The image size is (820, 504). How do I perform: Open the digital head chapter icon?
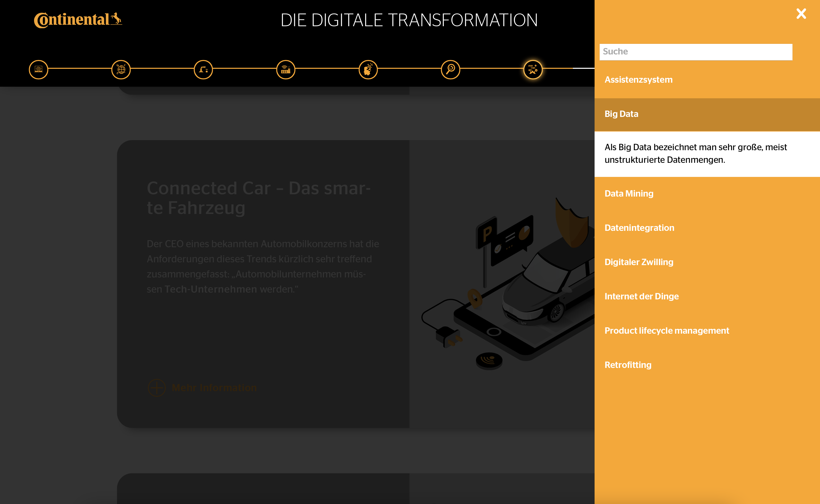(x=368, y=69)
